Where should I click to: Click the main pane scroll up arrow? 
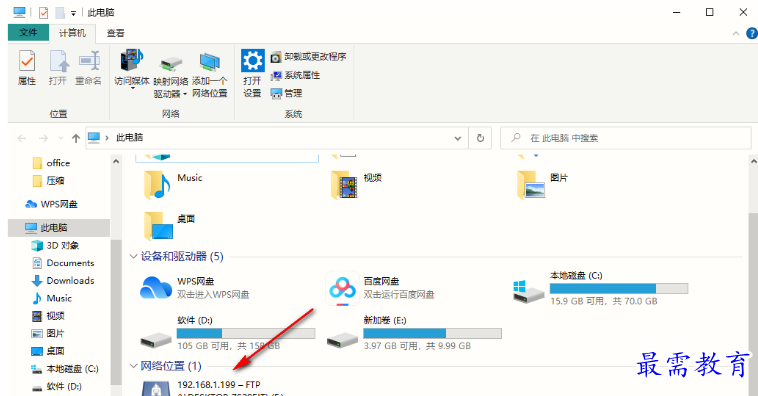tap(753, 162)
